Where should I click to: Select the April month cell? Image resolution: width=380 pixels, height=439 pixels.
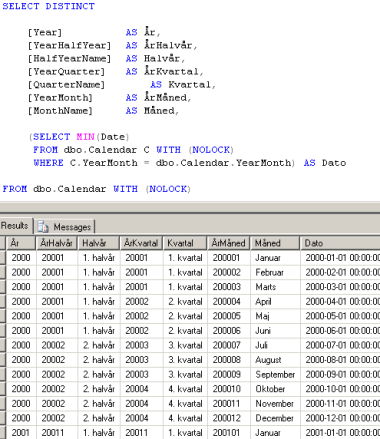275,302
